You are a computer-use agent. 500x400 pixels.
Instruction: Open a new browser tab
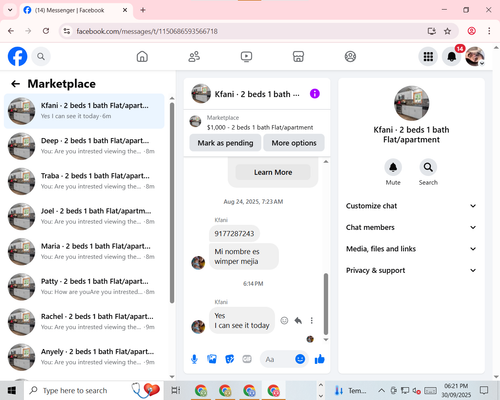coord(143,10)
